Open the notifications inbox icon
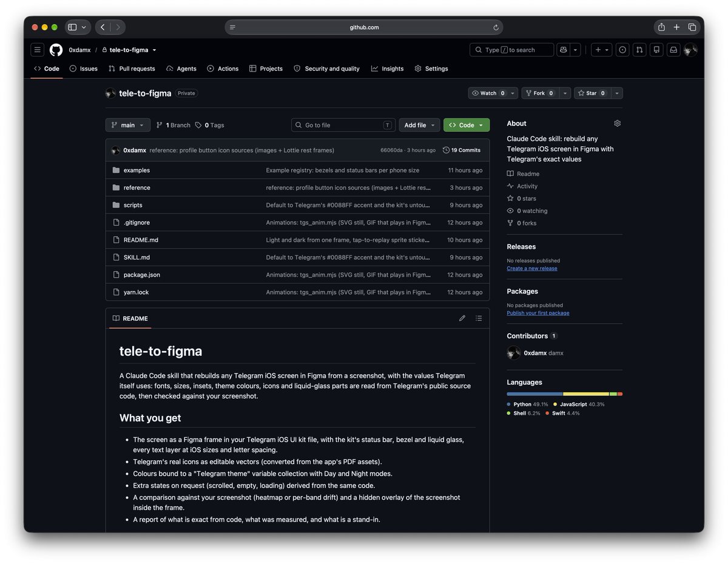 (673, 50)
